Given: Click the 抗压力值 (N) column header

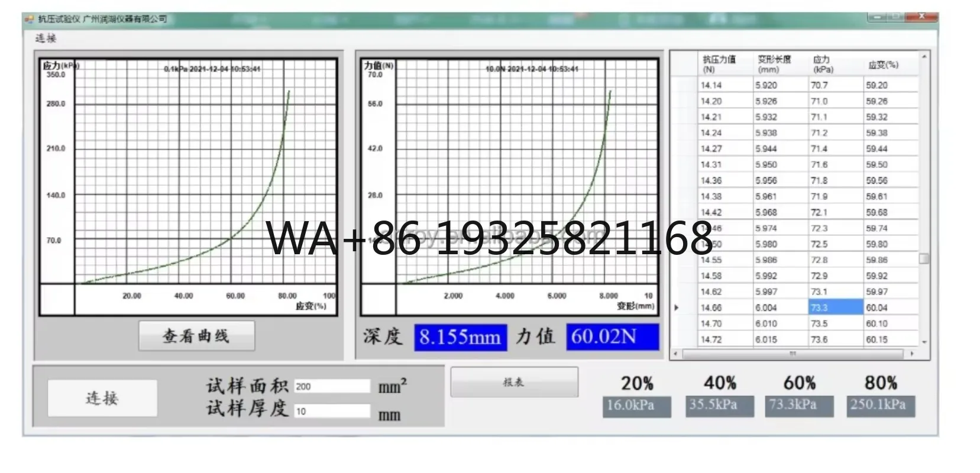Looking at the screenshot, I should click(x=725, y=64).
